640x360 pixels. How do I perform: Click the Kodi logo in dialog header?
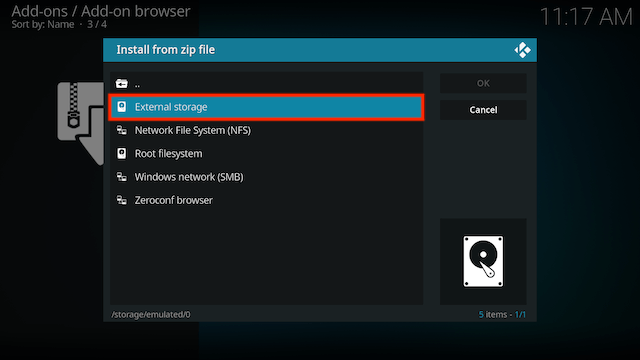(x=522, y=50)
